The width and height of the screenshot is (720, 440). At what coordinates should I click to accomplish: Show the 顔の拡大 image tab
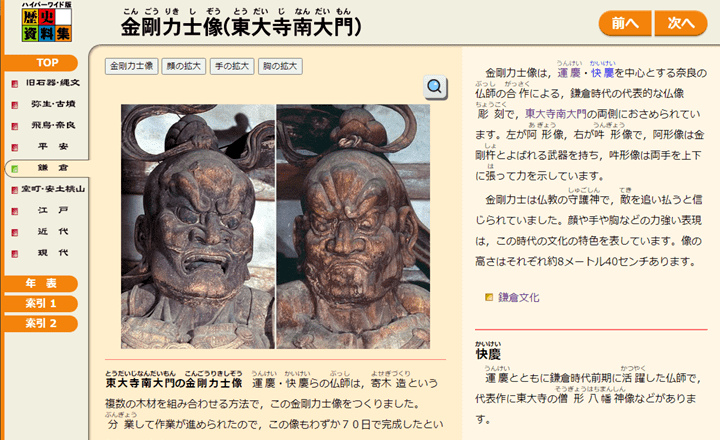(184, 66)
